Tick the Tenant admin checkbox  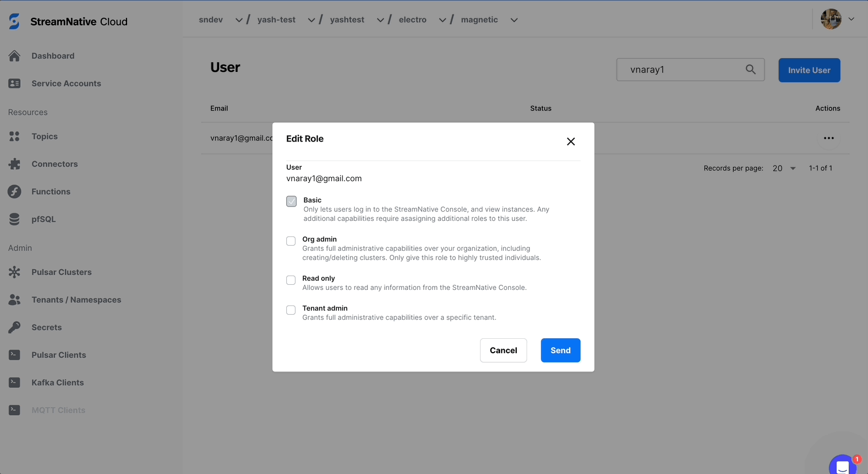[291, 310]
